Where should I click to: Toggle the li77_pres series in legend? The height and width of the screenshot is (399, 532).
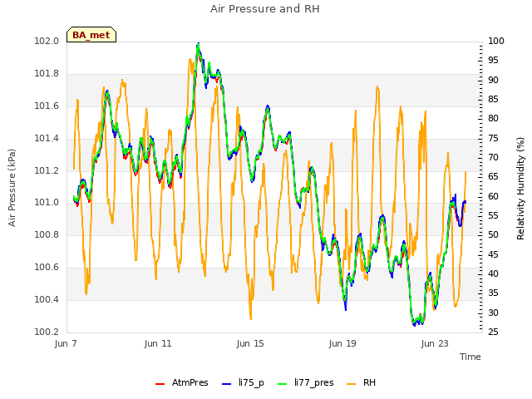coord(306,382)
